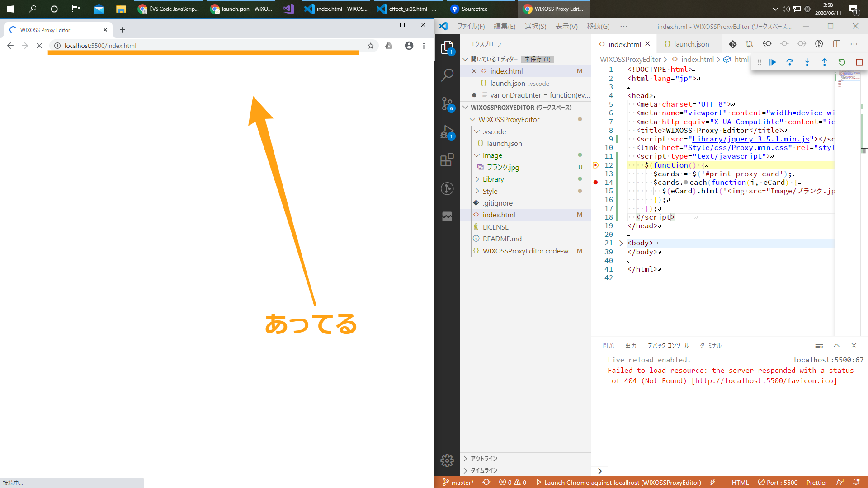
Task: Open editor More Actions ellipsis
Action: click(854, 44)
